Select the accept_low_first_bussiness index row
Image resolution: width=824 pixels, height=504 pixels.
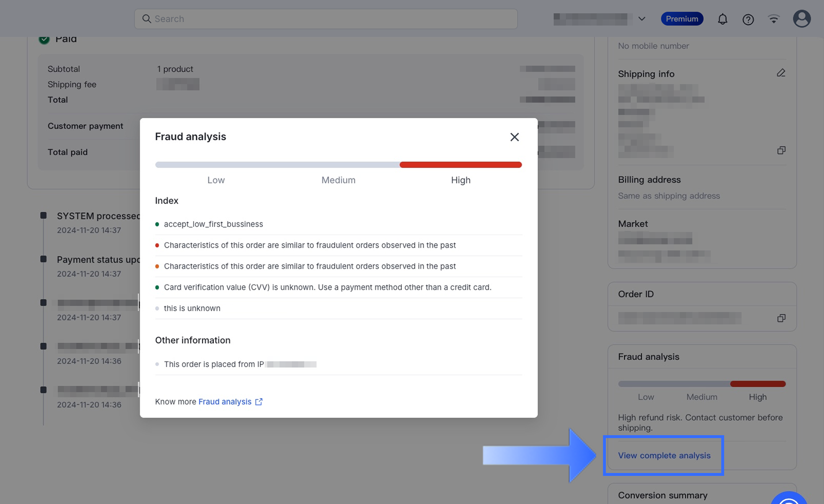click(213, 224)
